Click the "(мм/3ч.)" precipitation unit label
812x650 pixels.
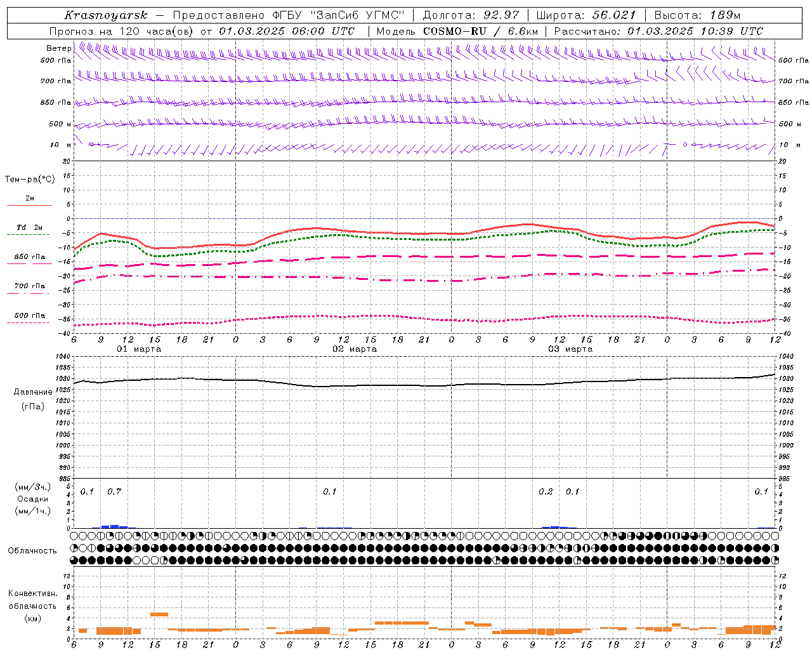[x=33, y=487]
